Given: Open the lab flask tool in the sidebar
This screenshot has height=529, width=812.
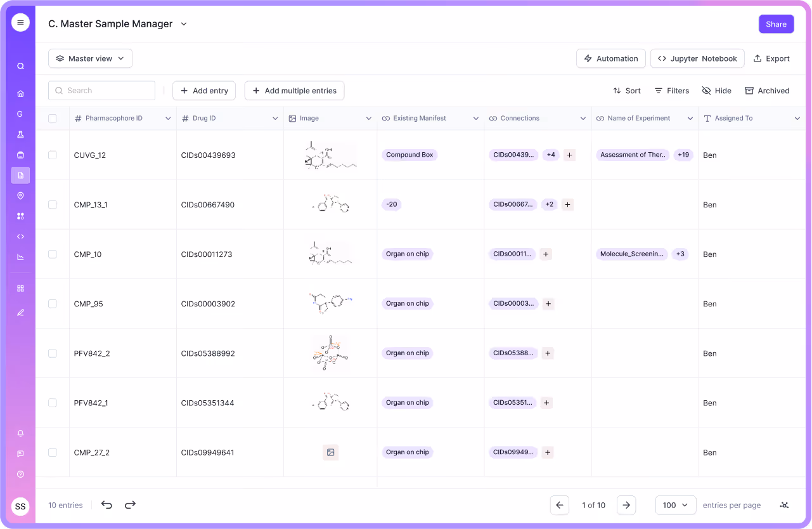Looking at the screenshot, I should pos(20,134).
